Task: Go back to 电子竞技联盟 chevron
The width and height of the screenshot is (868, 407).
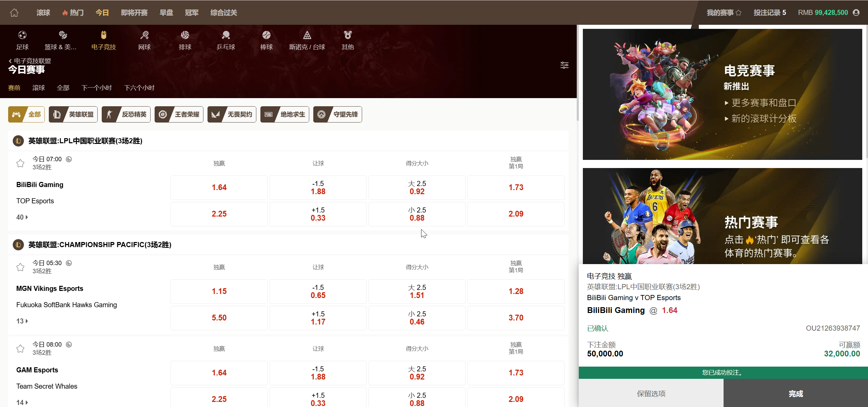Action: [x=10, y=61]
